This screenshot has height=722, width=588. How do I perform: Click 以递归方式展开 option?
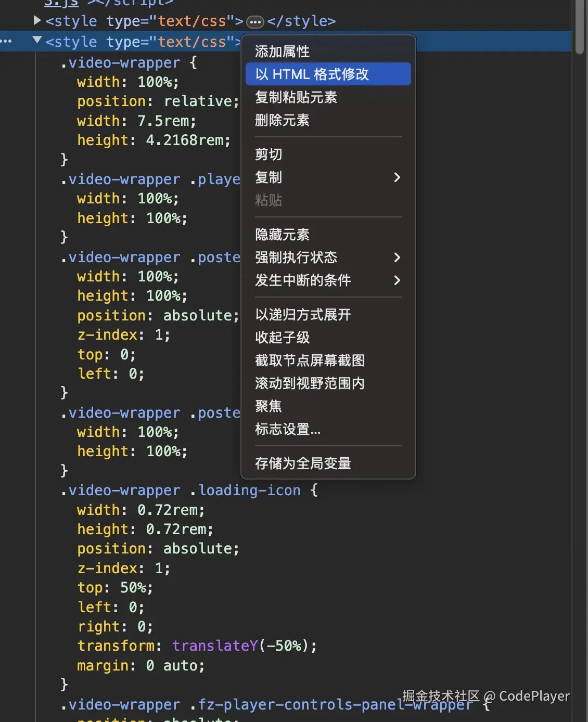tap(303, 315)
